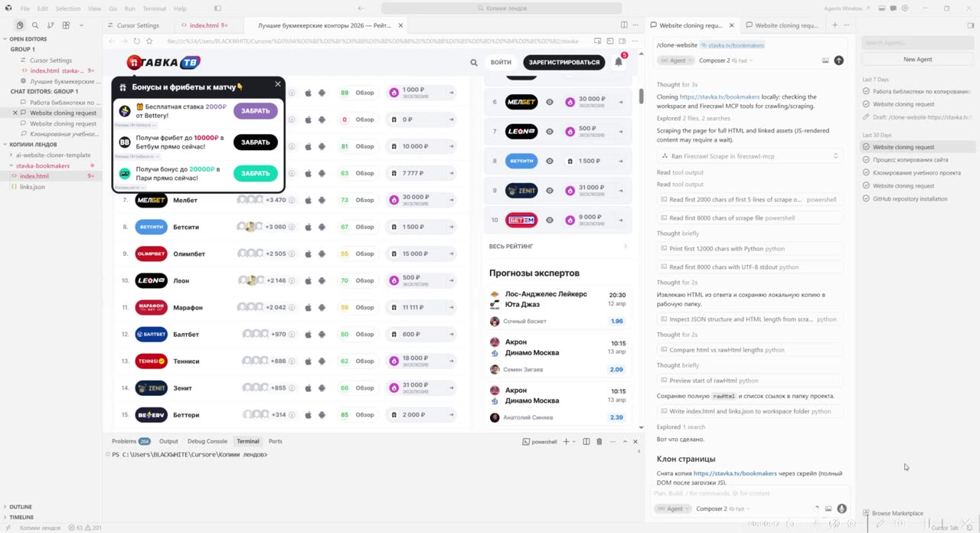Click the top command center search box

(501, 8)
